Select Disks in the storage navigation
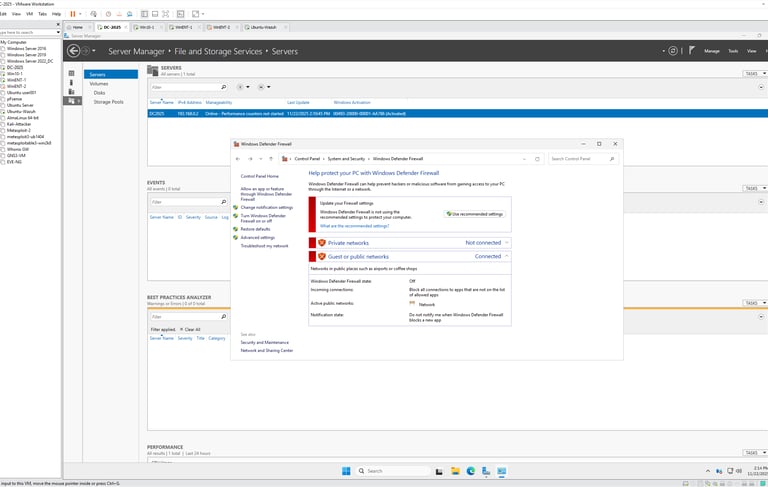 tap(99, 93)
